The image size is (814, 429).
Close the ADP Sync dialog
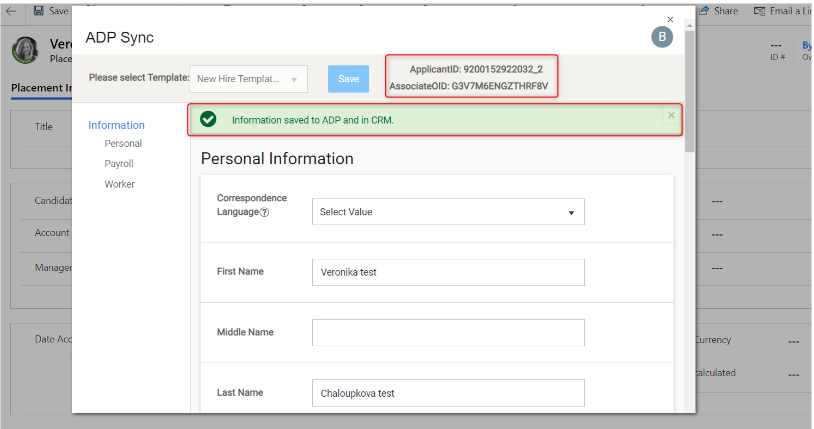pos(670,19)
